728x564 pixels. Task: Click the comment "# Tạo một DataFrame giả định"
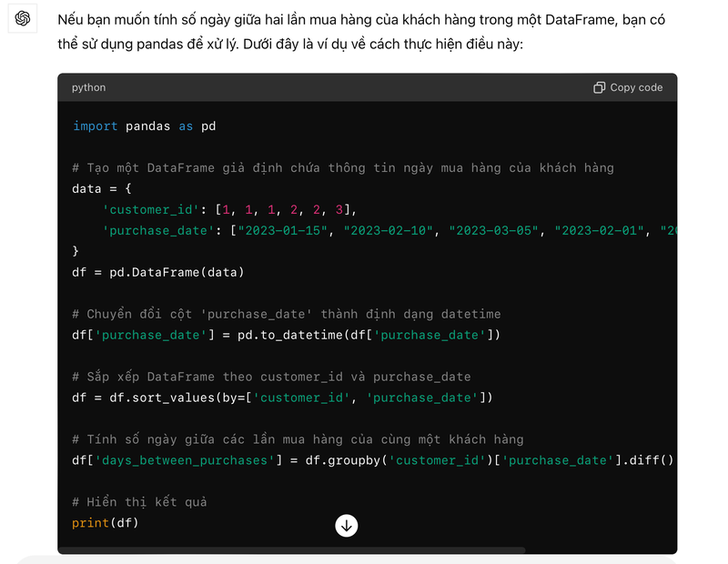click(343, 167)
